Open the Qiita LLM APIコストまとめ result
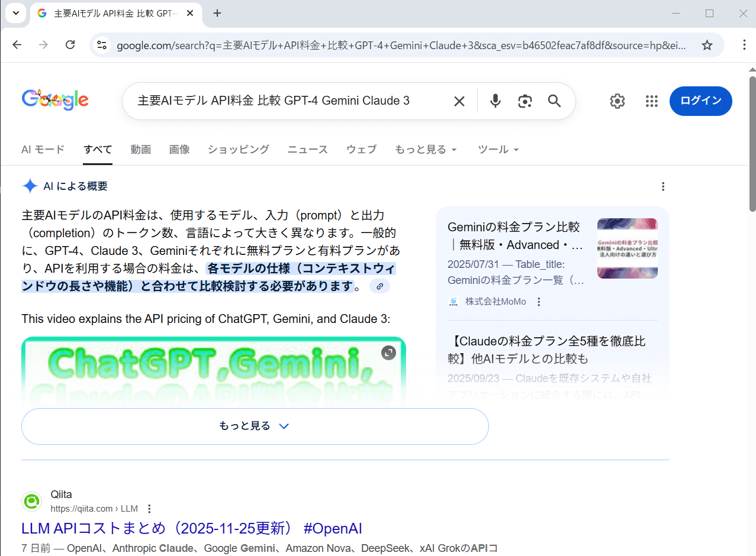 191,528
